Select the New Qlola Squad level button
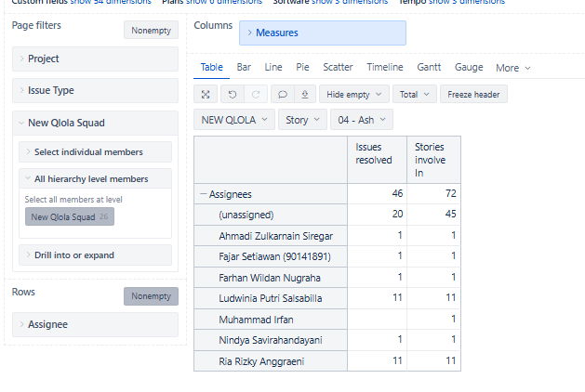Image resolution: width=585 pixels, height=392 pixels. [x=69, y=217]
